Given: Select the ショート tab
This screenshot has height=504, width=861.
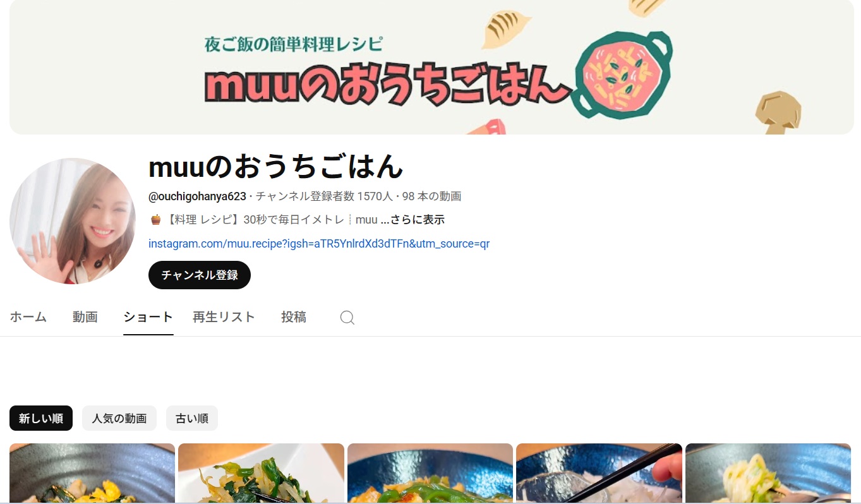Looking at the screenshot, I should click(x=148, y=317).
